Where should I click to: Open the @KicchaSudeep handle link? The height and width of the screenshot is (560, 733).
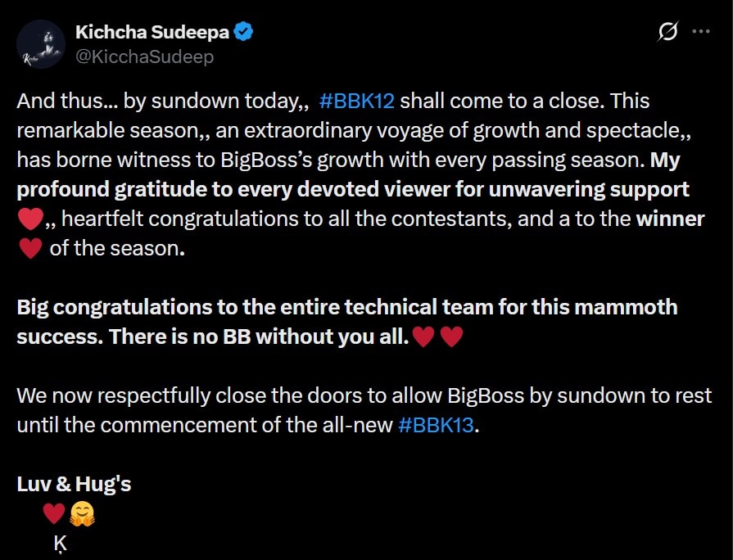pyautogui.click(x=144, y=56)
